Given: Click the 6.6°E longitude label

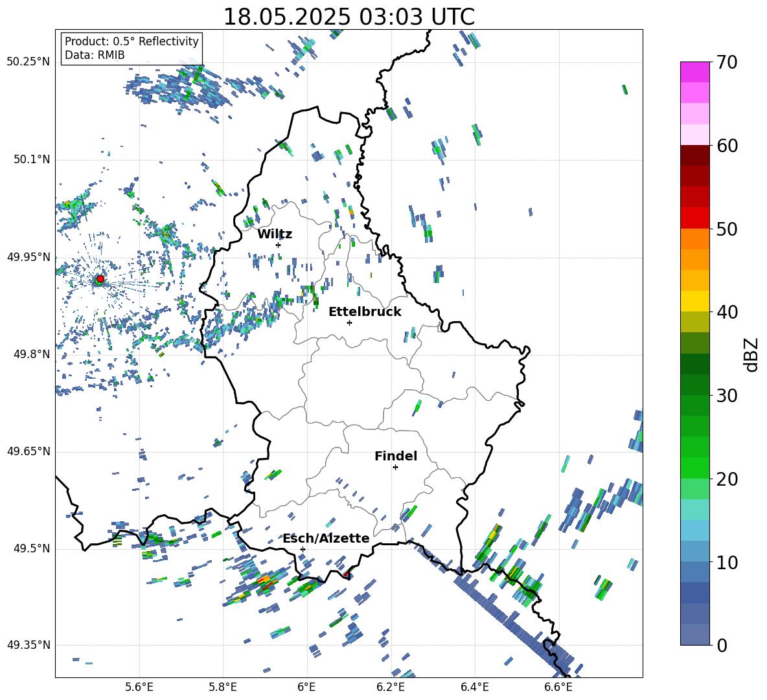Looking at the screenshot, I should (558, 687).
